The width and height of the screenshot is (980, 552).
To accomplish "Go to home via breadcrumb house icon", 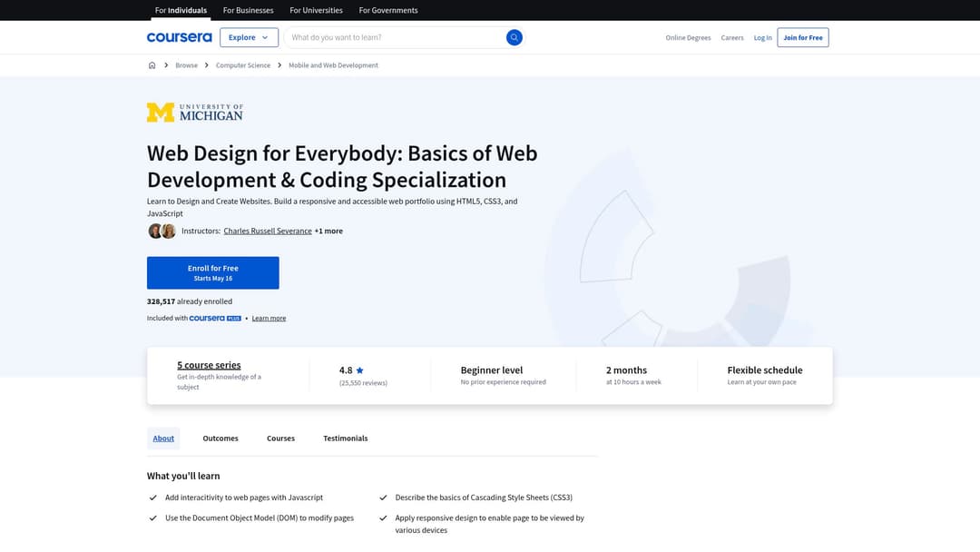I will 152,65.
